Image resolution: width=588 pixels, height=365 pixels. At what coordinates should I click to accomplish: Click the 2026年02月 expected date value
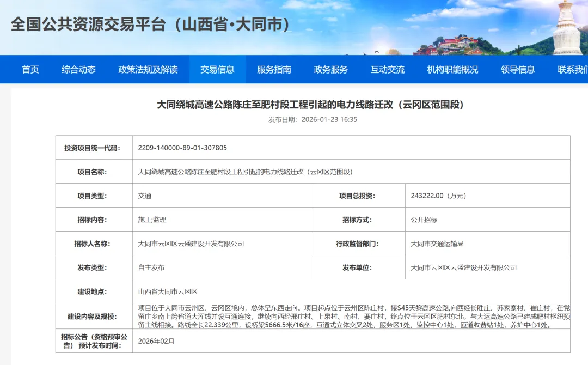tap(156, 342)
